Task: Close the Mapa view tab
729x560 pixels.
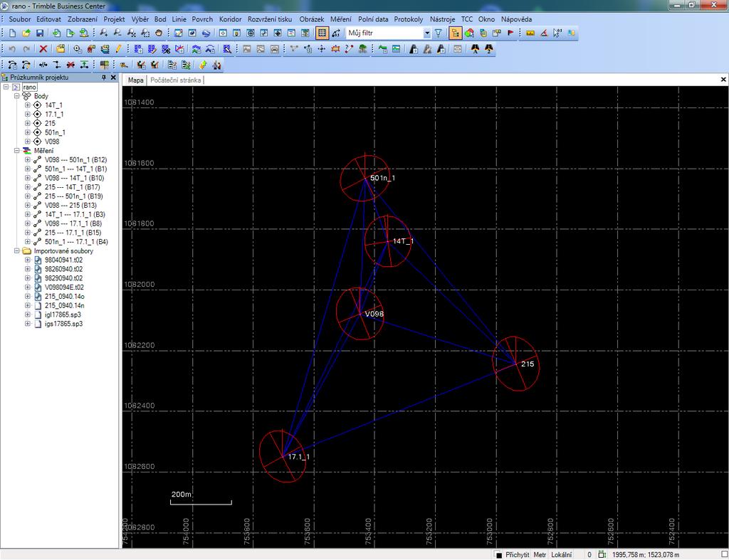Action: 723,80
